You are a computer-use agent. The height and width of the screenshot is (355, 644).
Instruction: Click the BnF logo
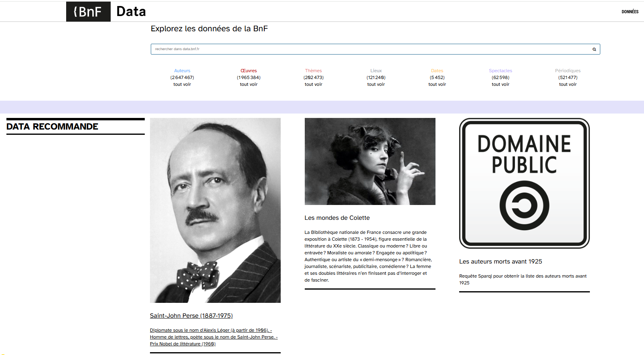(88, 12)
